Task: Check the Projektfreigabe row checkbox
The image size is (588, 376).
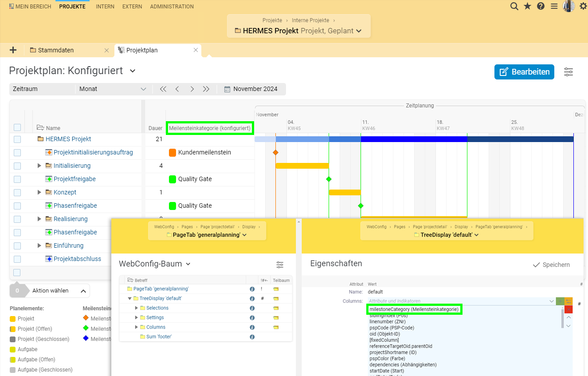Action: [17, 179]
